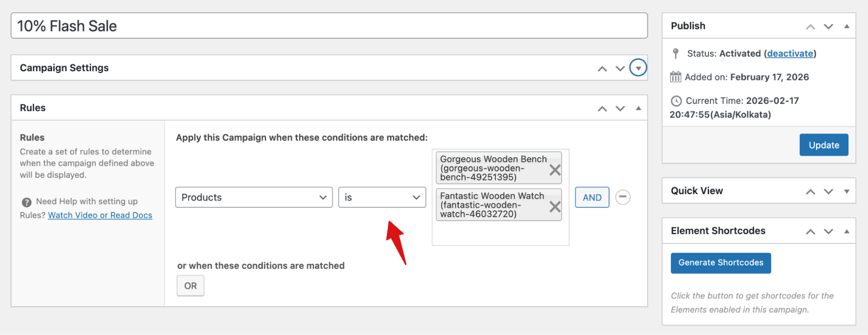The height and width of the screenshot is (335, 868).
Task: Expand the Quick View panel
Action: coord(847,192)
